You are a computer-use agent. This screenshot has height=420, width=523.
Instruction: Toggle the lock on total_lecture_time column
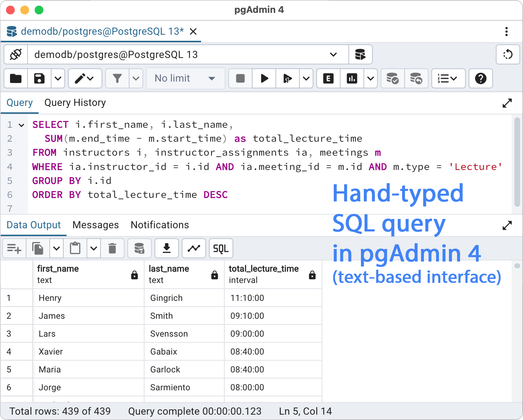pyautogui.click(x=312, y=275)
